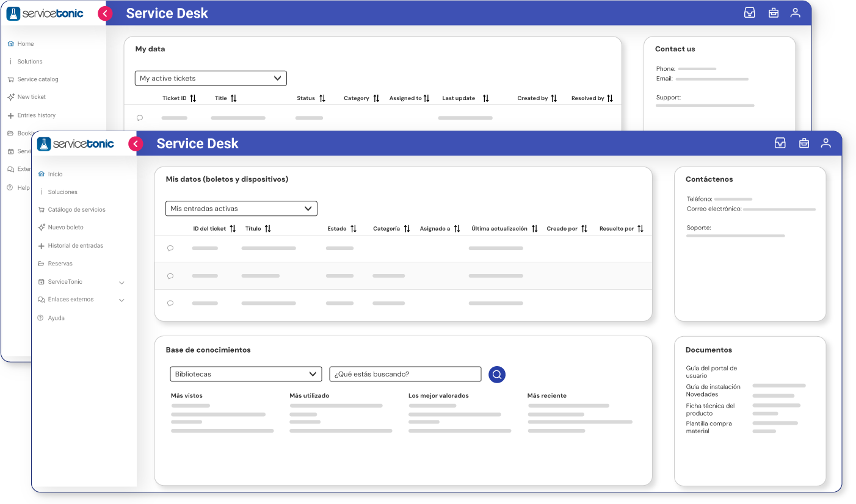
Task: Click ServiceTonic logo in front window
Action: click(76, 144)
